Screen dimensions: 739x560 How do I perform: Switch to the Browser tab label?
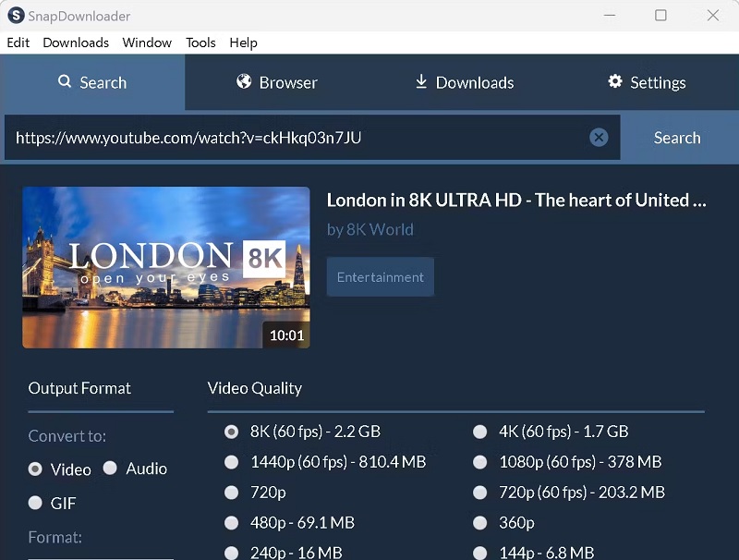pos(288,82)
